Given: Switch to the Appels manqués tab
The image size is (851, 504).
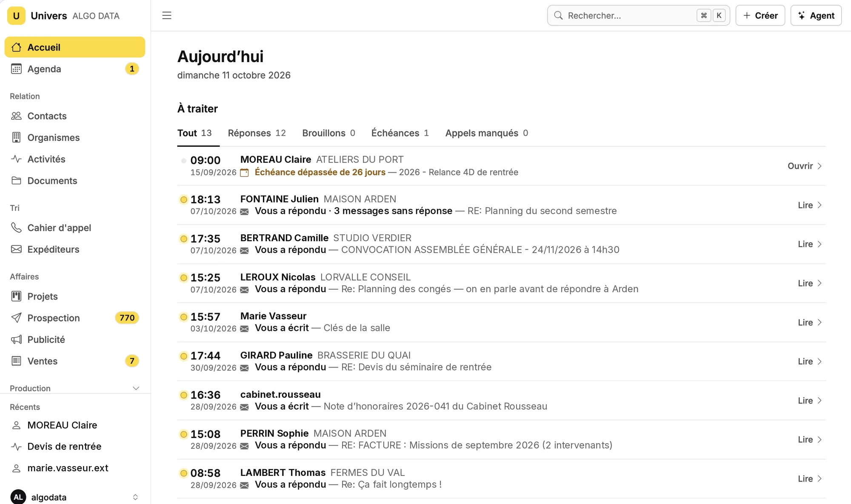Looking at the screenshot, I should click(x=487, y=133).
